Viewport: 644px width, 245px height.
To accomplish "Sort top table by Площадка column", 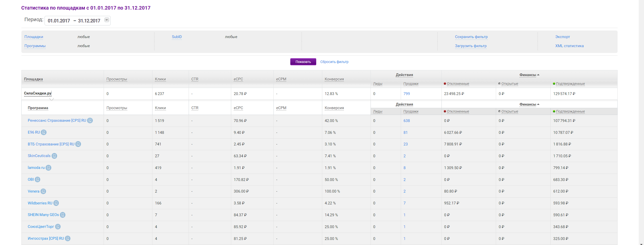I will click(33, 79).
